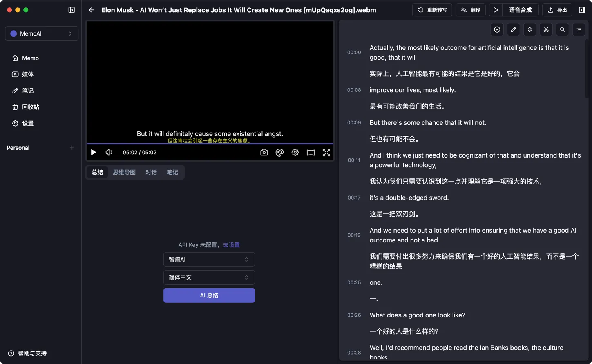This screenshot has height=364, width=592.
Task: Play the video
Action: [x=94, y=152]
